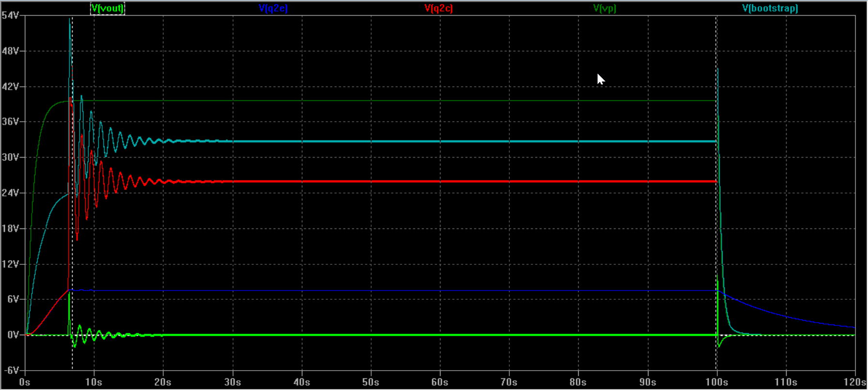Viewport: 868px width, 390px height.
Task: Click the 10s time axis label
Action: (x=94, y=382)
